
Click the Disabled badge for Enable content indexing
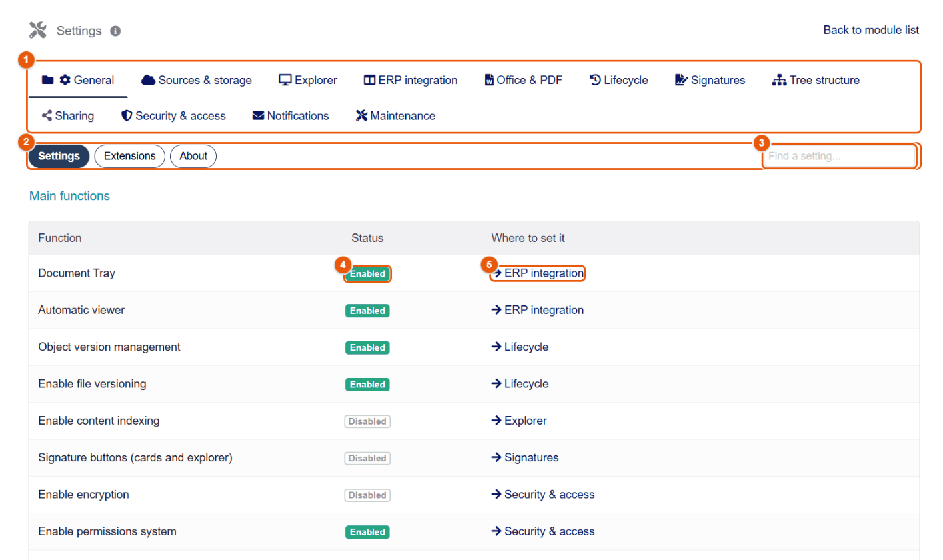pyautogui.click(x=367, y=421)
